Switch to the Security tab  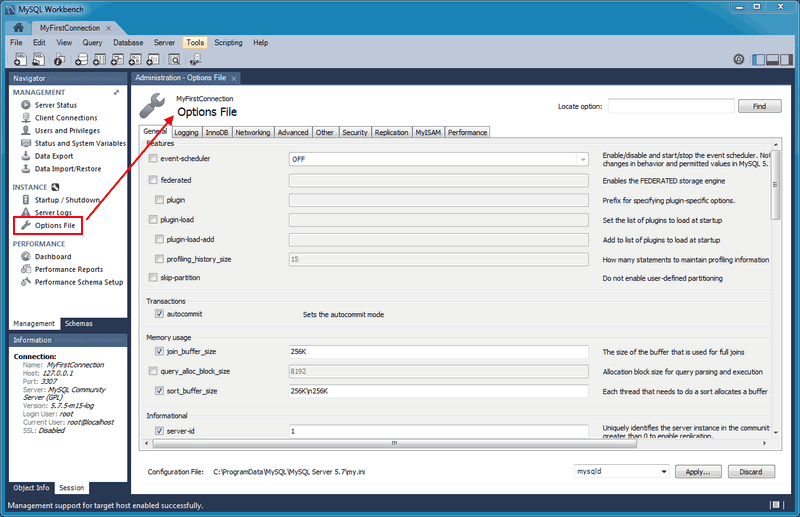coord(355,133)
